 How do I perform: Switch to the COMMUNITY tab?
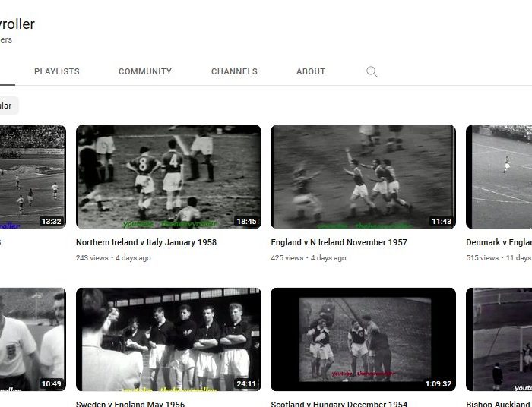click(145, 71)
